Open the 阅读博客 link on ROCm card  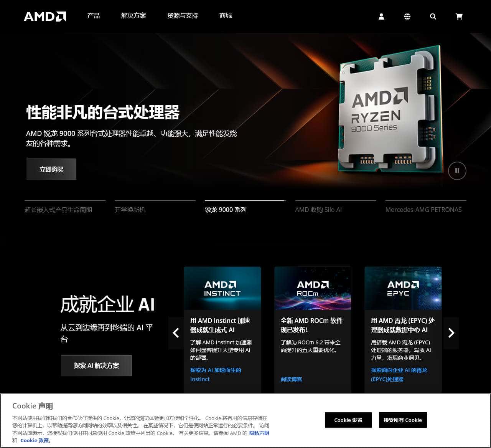coord(291,379)
